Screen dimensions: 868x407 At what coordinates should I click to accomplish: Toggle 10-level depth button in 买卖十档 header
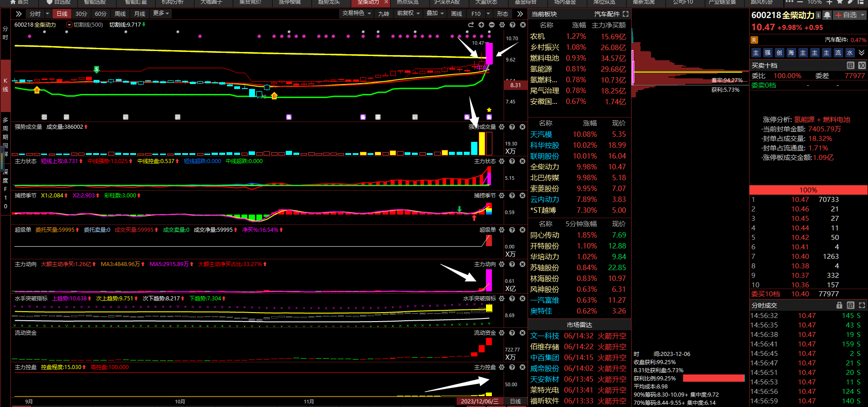(x=862, y=65)
